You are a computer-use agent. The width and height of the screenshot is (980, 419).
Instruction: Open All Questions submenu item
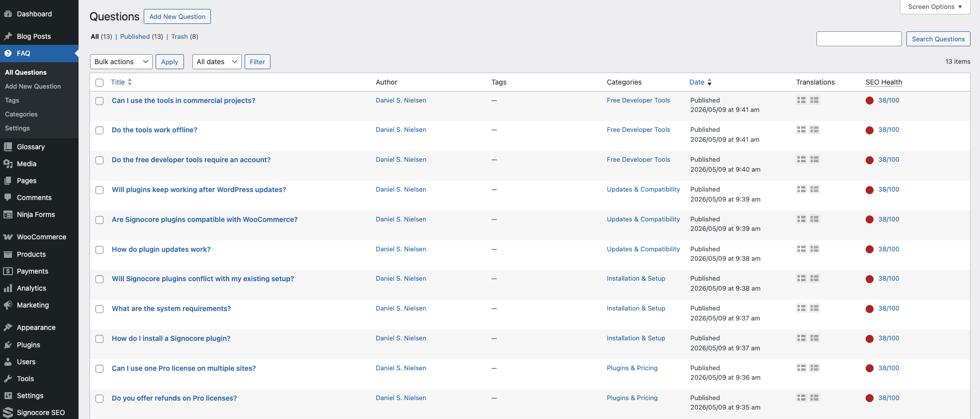pos(26,72)
